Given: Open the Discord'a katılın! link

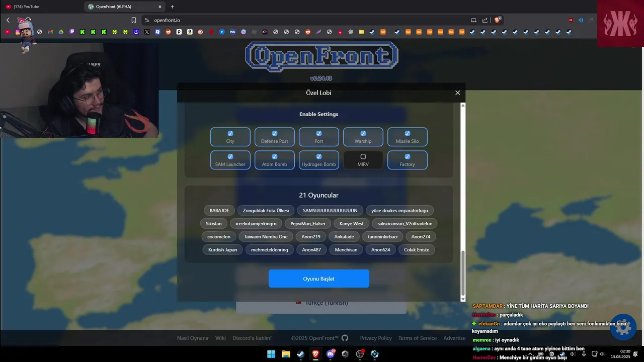Looking at the screenshot, I should (x=252, y=338).
